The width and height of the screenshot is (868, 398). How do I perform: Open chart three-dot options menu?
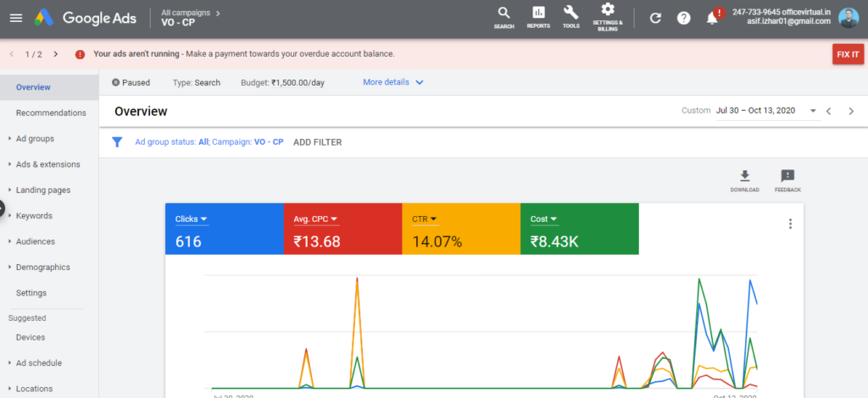pyautogui.click(x=790, y=224)
